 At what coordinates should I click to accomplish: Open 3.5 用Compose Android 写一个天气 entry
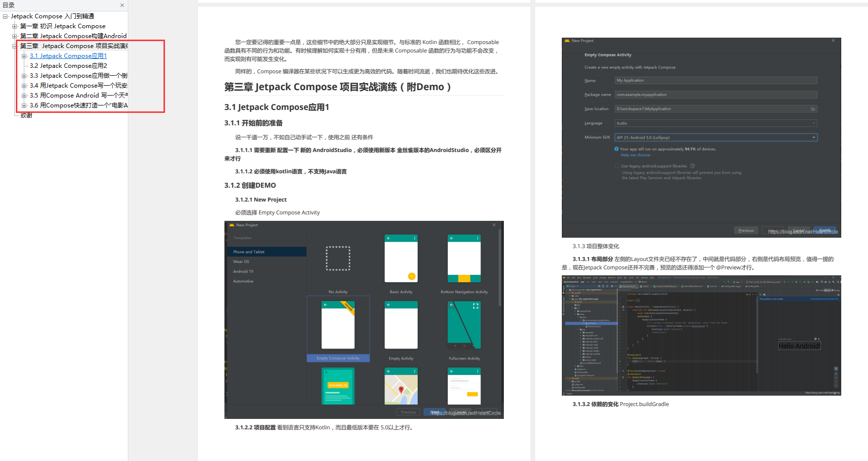click(78, 96)
